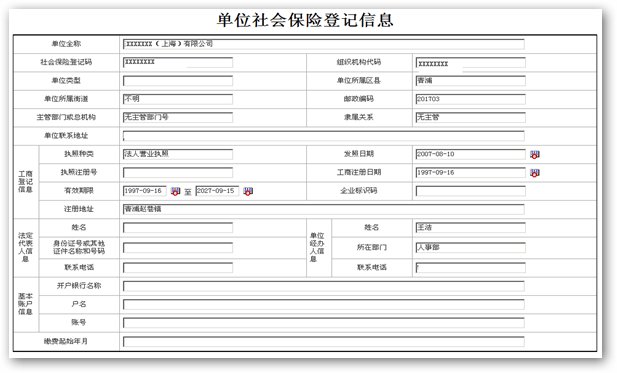Edit the 单位所属区县 field
The height and width of the screenshot is (373, 617).
[471, 81]
